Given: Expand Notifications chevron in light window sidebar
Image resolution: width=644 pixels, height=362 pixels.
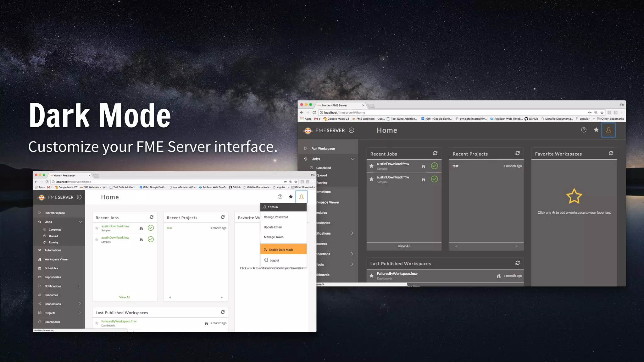Looking at the screenshot, I should tap(80, 286).
